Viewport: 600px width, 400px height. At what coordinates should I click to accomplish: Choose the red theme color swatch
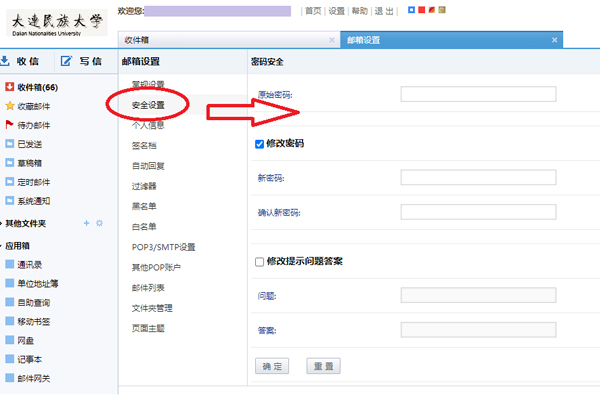[421, 10]
